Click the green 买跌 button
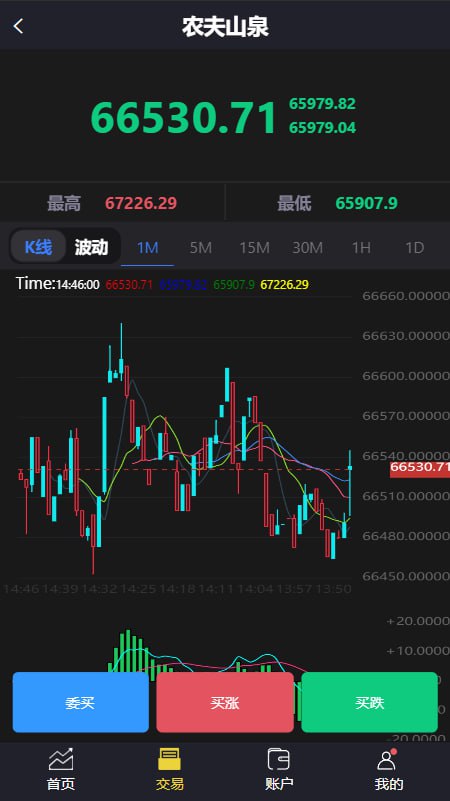Image resolution: width=450 pixels, height=801 pixels. 369,702
